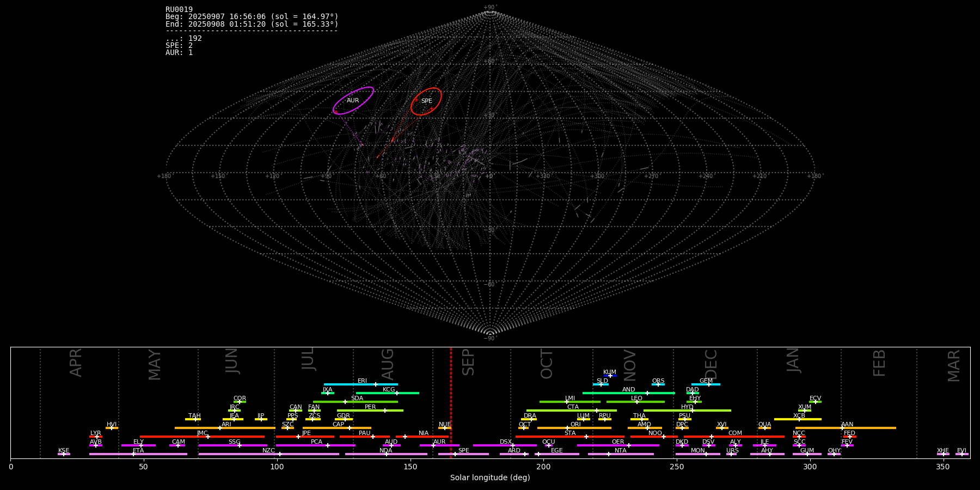Image resolution: width=980 pixels, height=490 pixels.
Task: Click the ARI shower label
Action: click(226, 425)
